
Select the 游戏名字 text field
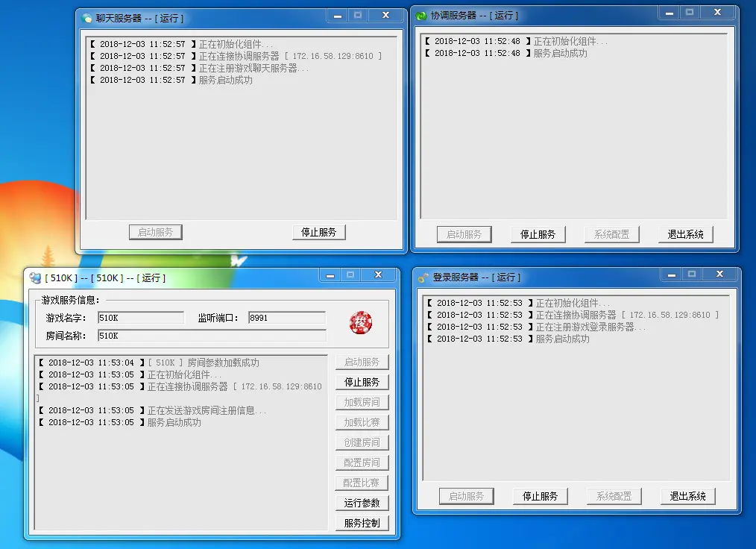(140, 316)
